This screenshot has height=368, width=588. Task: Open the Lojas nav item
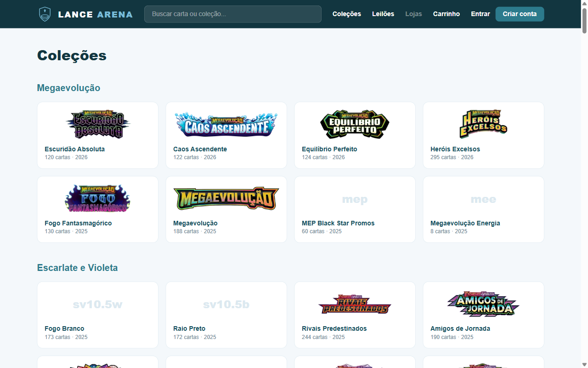pos(413,14)
